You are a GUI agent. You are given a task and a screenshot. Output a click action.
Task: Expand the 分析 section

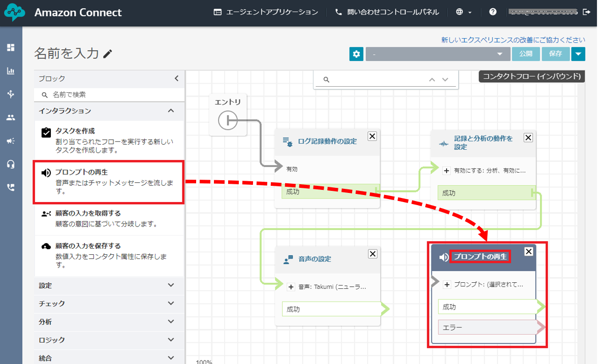[109, 322]
